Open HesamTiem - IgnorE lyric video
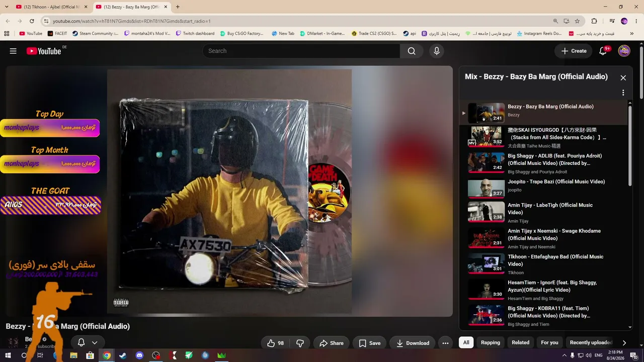This screenshot has height=362, width=644. (544, 290)
